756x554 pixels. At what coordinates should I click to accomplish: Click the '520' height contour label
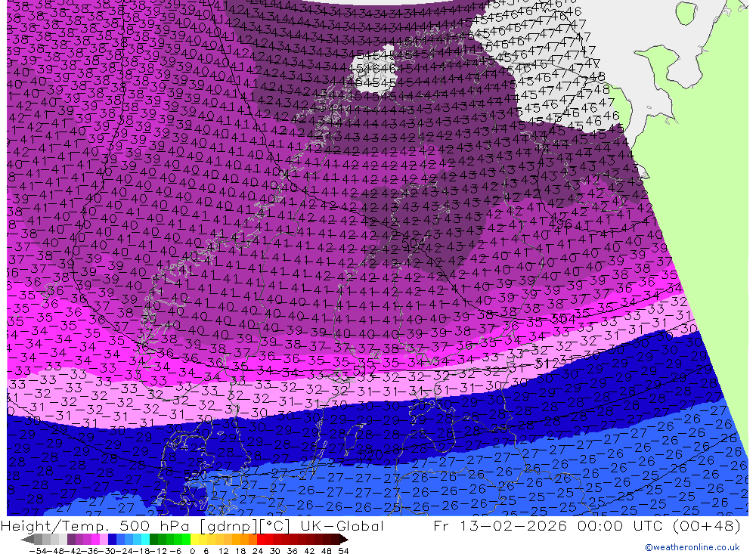[x=372, y=455]
